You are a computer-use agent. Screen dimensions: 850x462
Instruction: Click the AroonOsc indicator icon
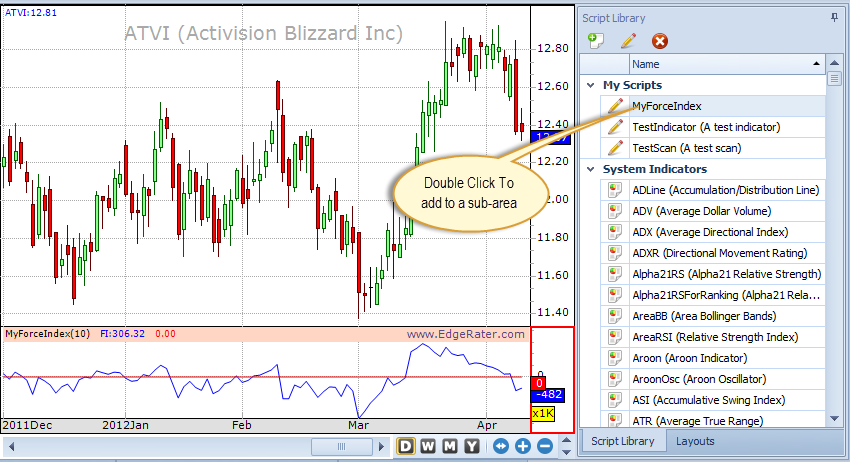[615, 379]
